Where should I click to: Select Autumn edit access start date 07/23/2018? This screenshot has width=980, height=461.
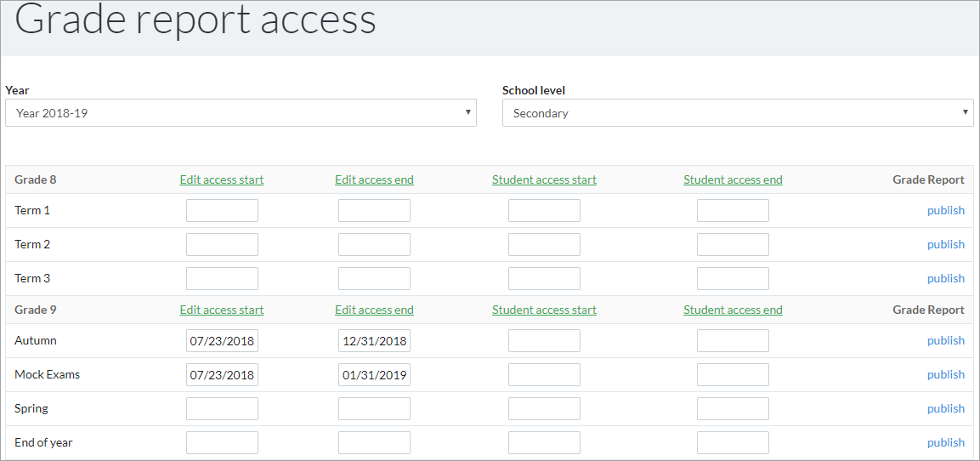point(222,341)
